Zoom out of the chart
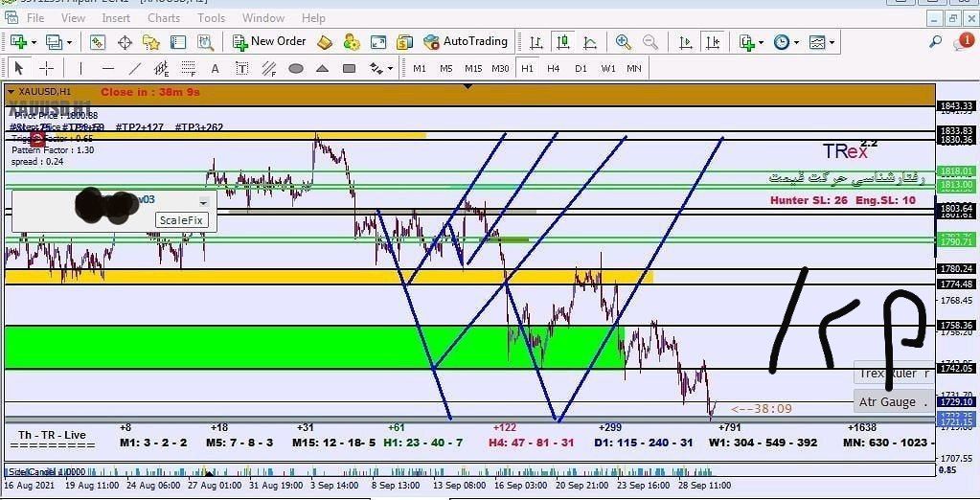This screenshot has height=500, width=980. [650, 42]
